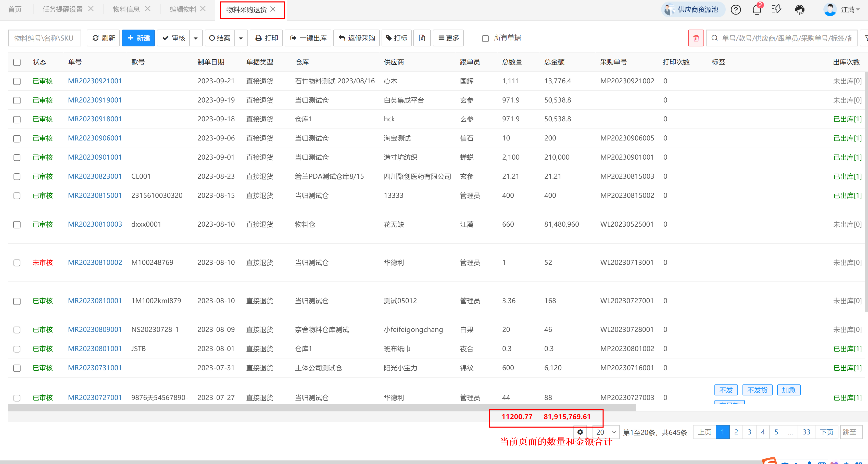Select row MR20230810002 checkbox

click(x=17, y=263)
